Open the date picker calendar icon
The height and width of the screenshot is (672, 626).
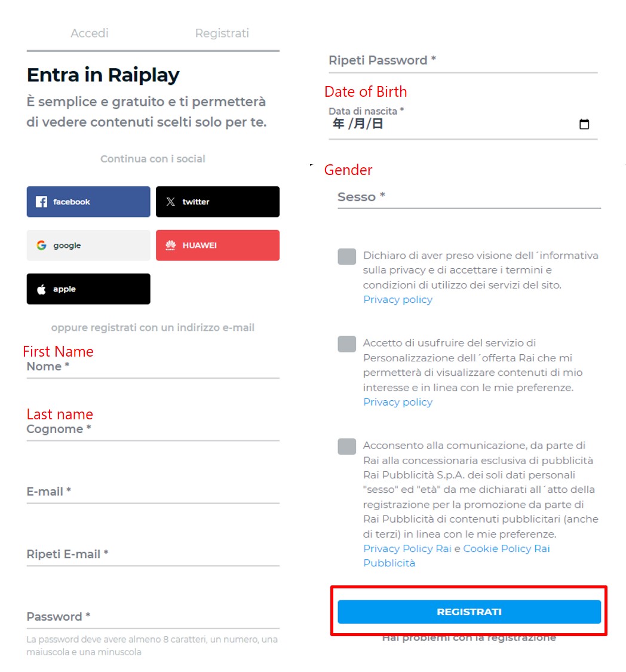[585, 124]
